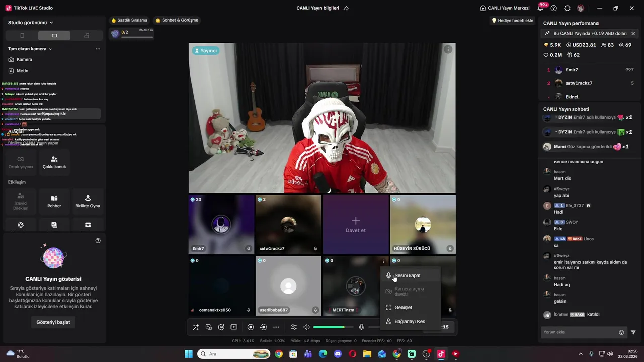644x362 pixels.
Task: Toggle userlibaba887 microphone icon
Action: tap(315, 310)
